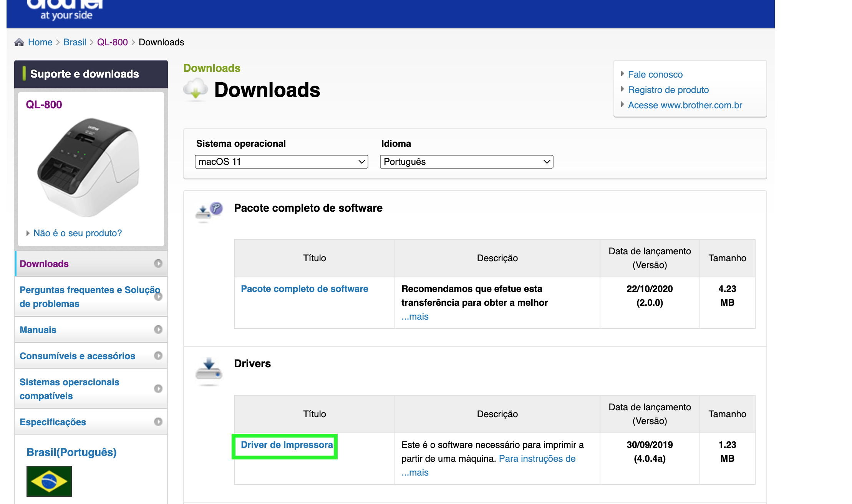Screen dimensions: 852x504
Task: Click the home icon in breadcrumb
Action: tap(19, 42)
